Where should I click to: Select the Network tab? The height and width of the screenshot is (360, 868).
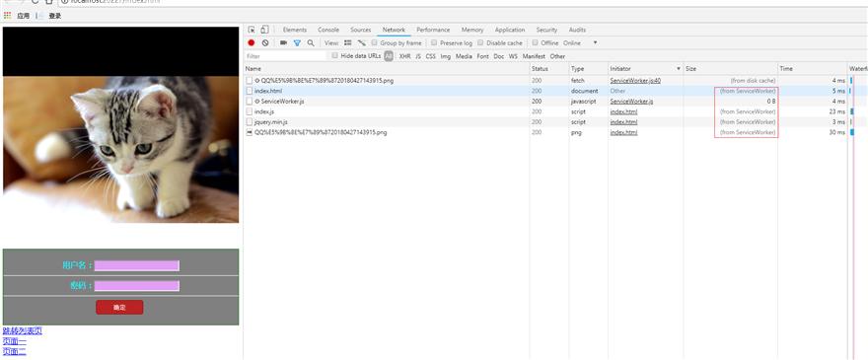[x=394, y=30]
